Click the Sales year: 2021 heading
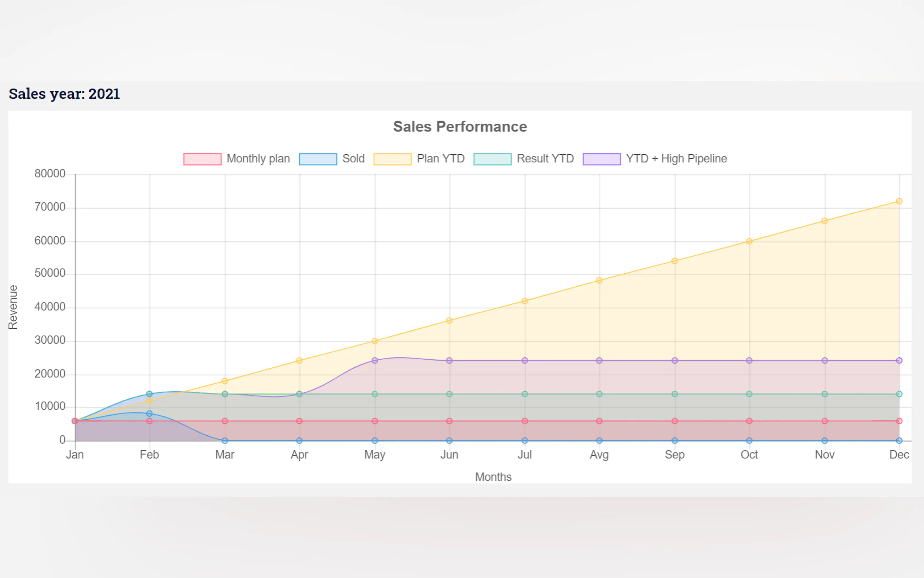Screen dimensions: 924x578 (x=64, y=94)
